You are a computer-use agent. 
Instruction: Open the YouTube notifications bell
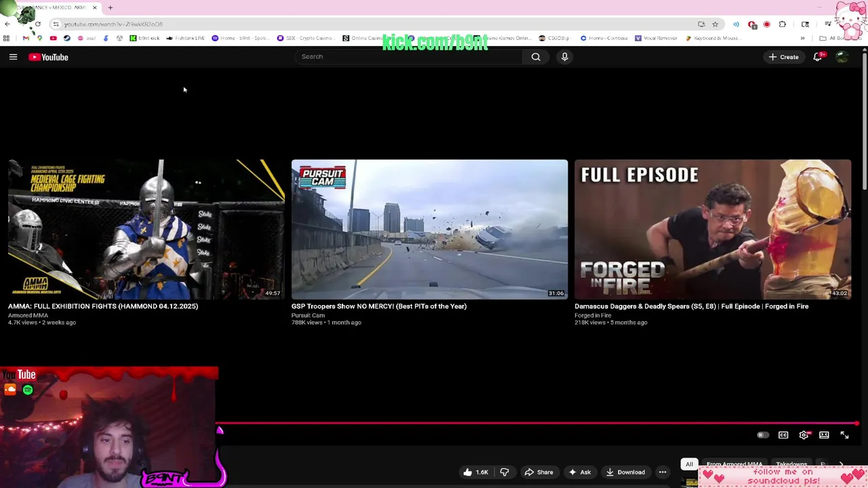coord(818,57)
